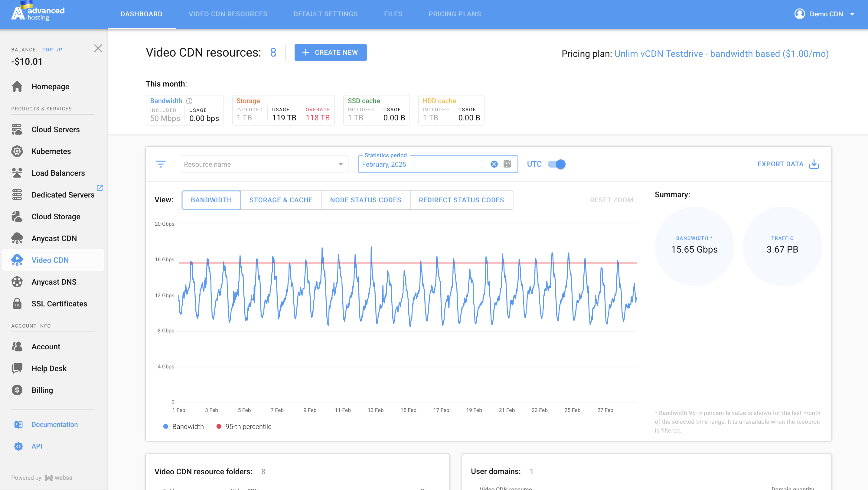Open the filter lines icon

161,164
